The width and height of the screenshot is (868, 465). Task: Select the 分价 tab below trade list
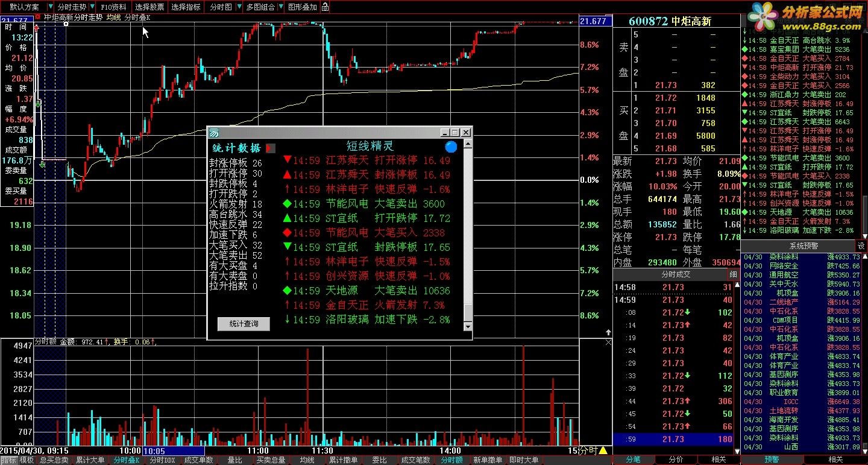click(676, 460)
